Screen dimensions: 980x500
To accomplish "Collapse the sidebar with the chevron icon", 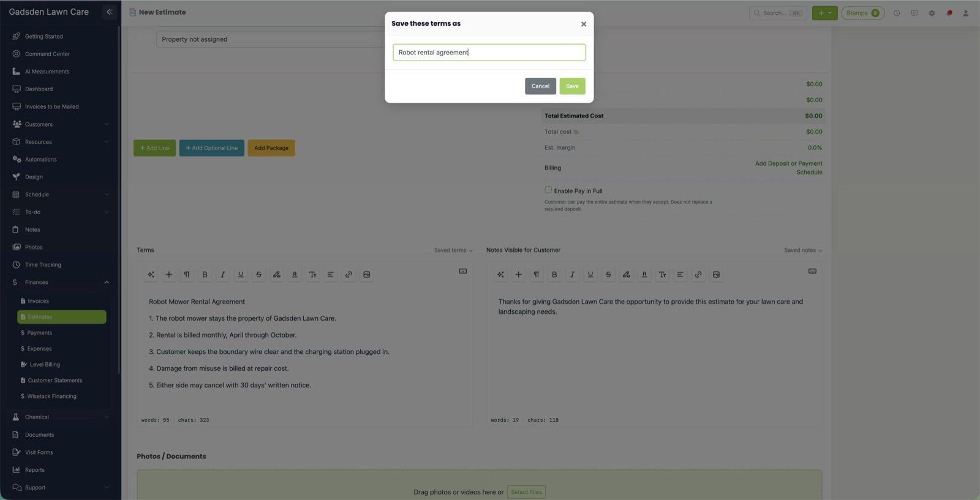I will click(110, 12).
